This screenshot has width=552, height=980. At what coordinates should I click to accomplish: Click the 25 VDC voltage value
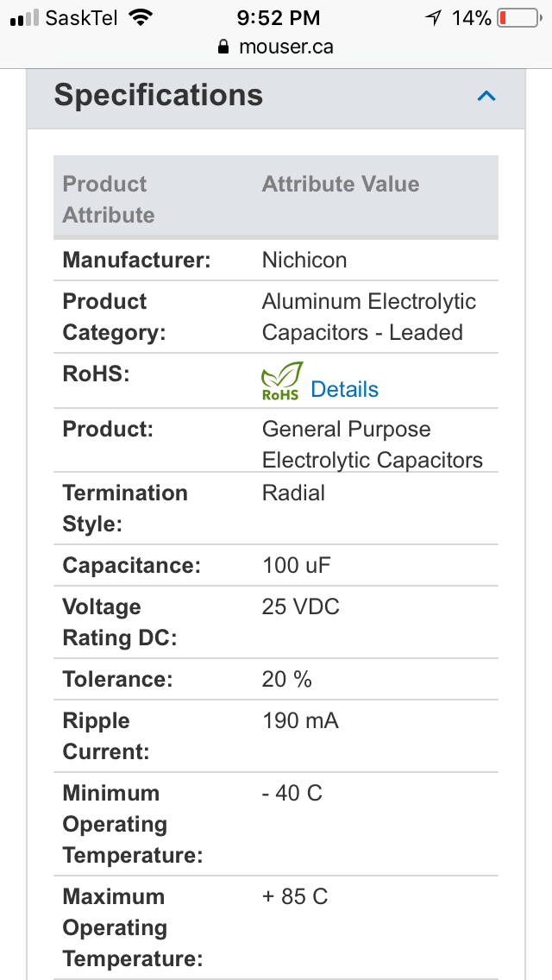point(301,606)
